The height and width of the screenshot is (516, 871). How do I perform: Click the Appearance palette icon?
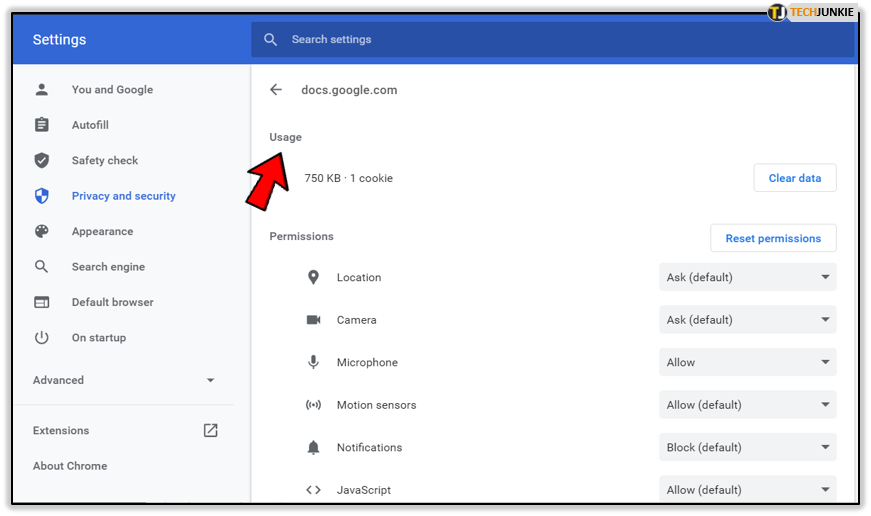tap(42, 231)
